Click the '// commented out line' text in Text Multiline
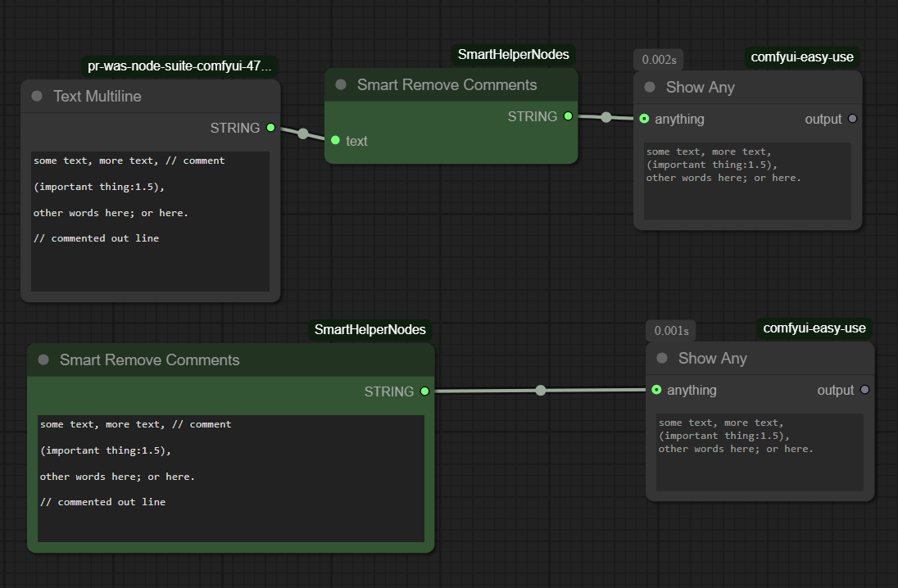The height and width of the screenshot is (588, 898). point(96,238)
